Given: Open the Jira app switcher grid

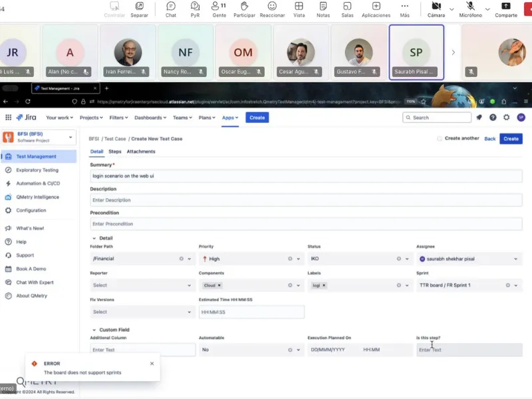Looking at the screenshot, I should 9,118.
